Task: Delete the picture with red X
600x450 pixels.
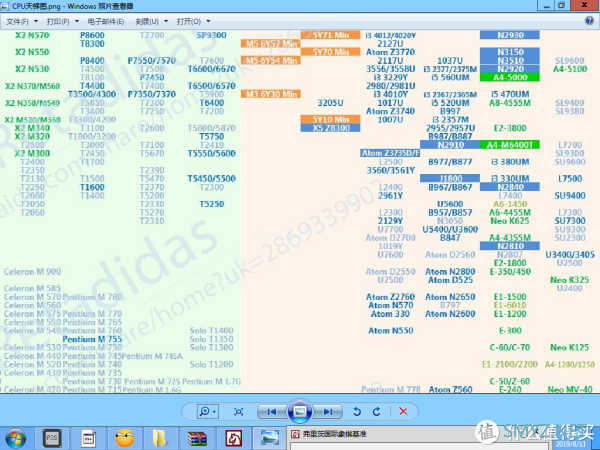Action: (403, 411)
